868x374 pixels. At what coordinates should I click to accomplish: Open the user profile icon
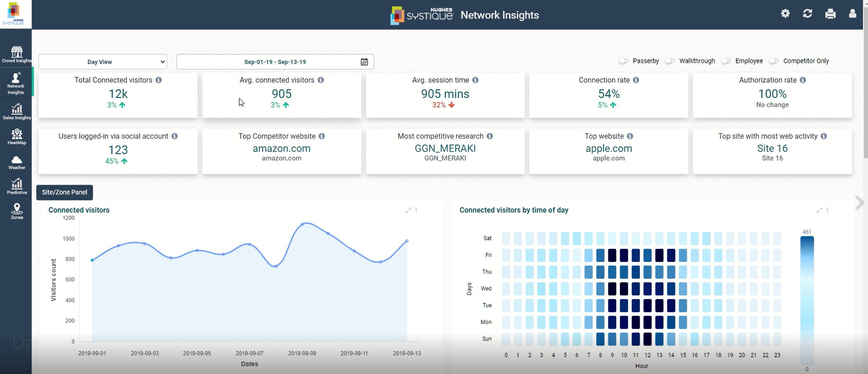point(852,14)
